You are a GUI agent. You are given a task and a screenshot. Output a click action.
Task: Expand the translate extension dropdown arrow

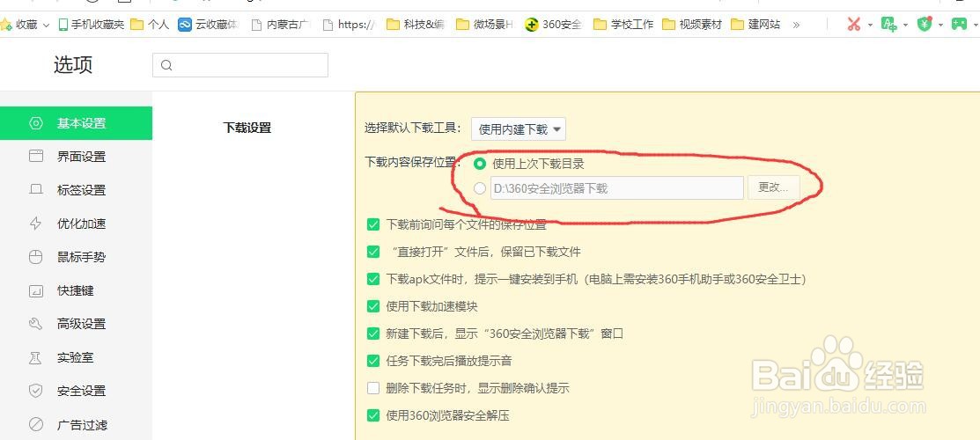pos(906,26)
